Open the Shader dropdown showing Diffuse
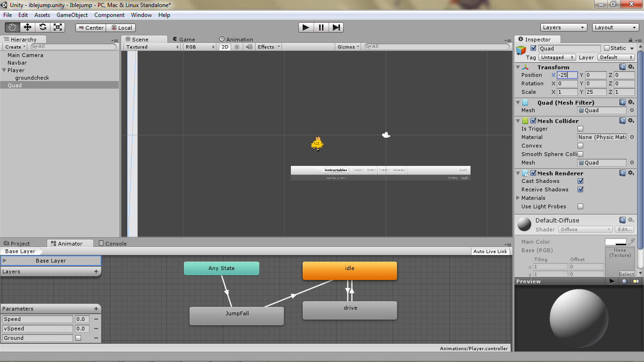The width and height of the screenshot is (644, 362). pyautogui.click(x=585, y=229)
